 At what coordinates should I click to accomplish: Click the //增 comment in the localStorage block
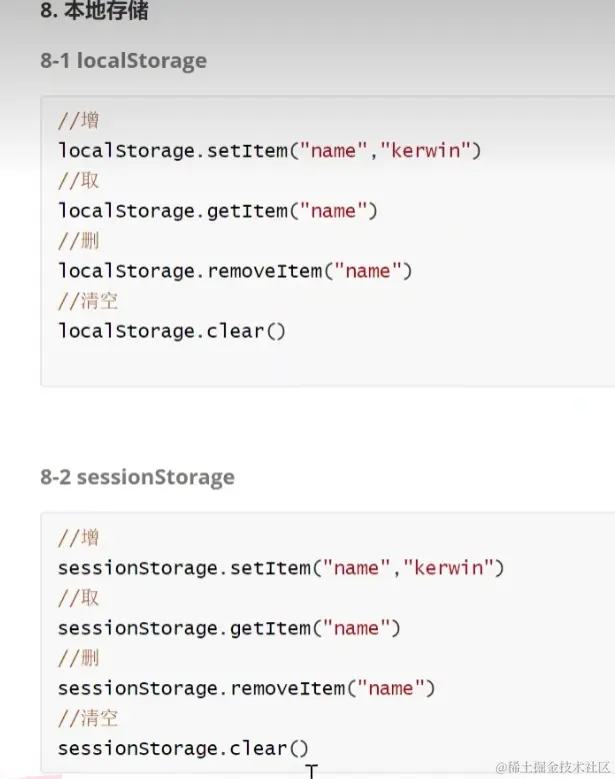click(x=78, y=120)
